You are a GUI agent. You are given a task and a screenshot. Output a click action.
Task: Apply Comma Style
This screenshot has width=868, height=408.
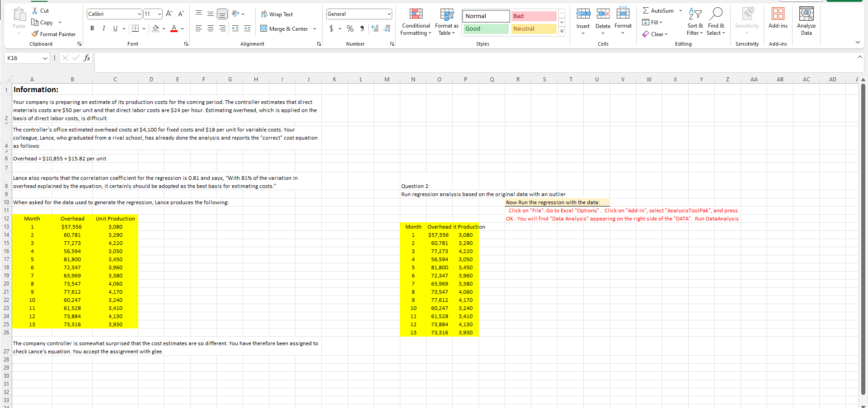pyautogui.click(x=362, y=28)
